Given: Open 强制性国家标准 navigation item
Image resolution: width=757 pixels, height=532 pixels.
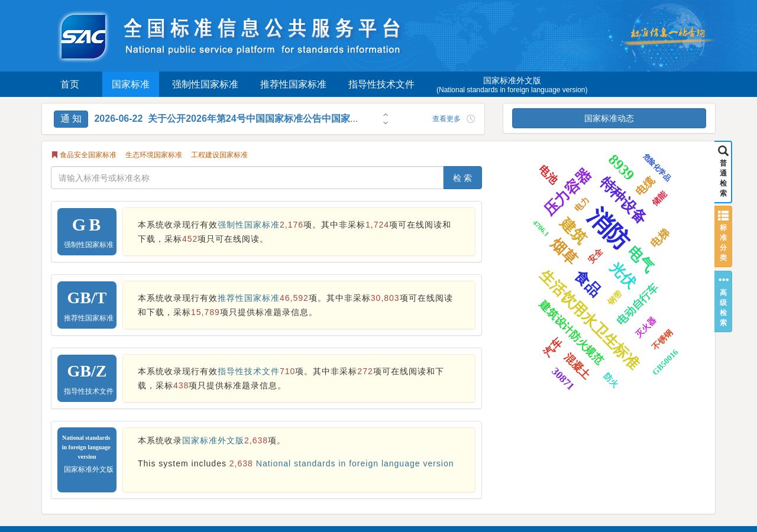Looking at the screenshot, I should (205, 85).
